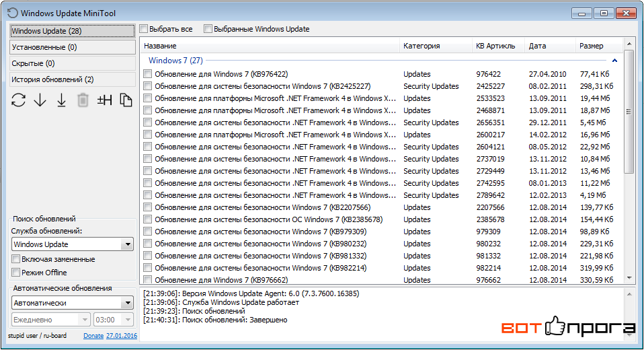The image size is (644, 350).
Task: Sort by the KB Артикль column header
Action: [x=498, y=46]
